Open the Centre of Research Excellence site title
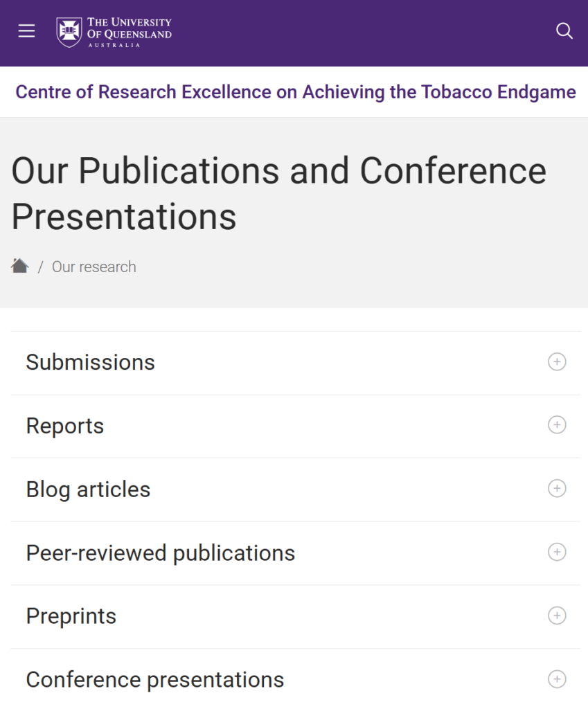 (x=296, y=92)
